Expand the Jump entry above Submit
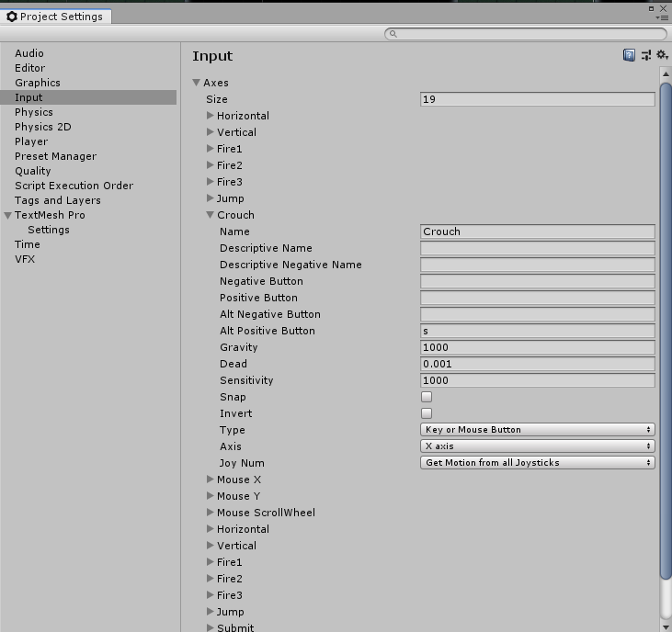The image size is (672, 632). pyautogui.click(x=210, y=612)
